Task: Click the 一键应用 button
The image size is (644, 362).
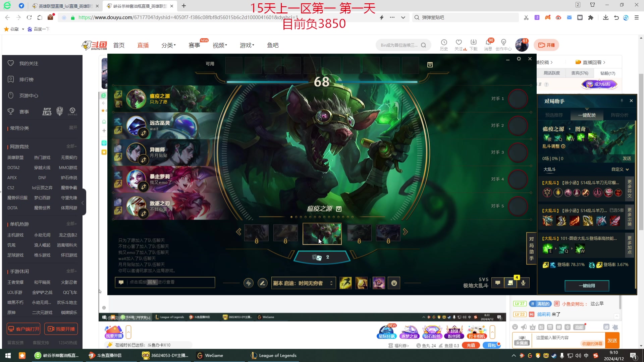Action: 587,286
